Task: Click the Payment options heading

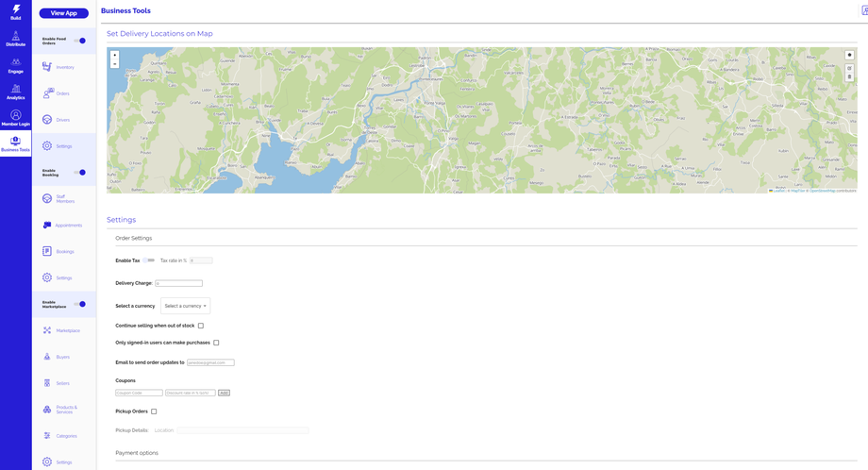Action: pyautogui.click(x=137, y=453)
